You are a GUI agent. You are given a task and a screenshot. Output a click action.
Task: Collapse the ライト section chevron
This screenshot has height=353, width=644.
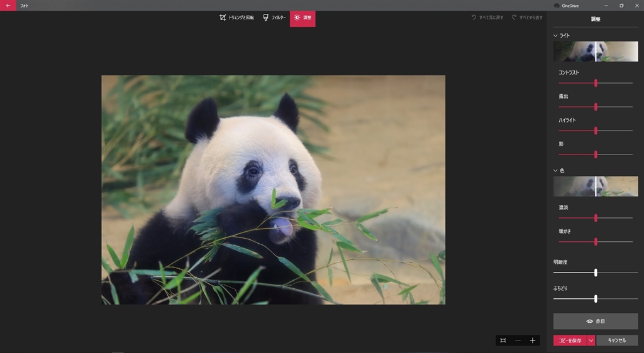pos(555,36)
